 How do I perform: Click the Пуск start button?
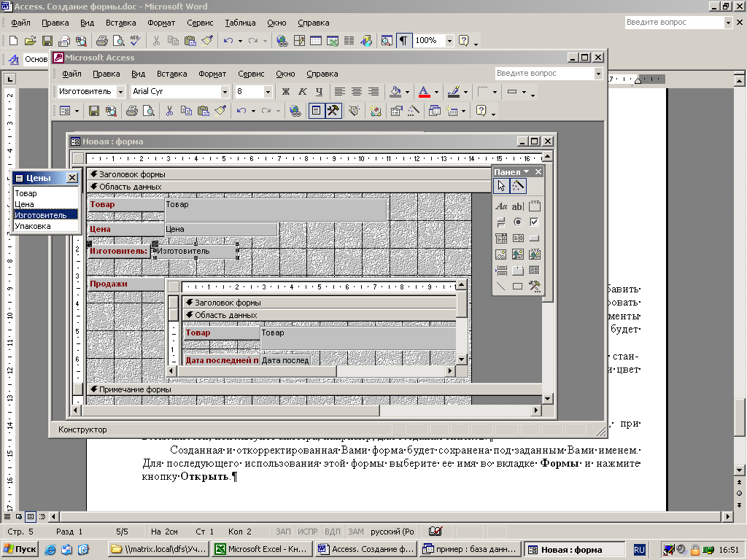[x=20, y=549]
